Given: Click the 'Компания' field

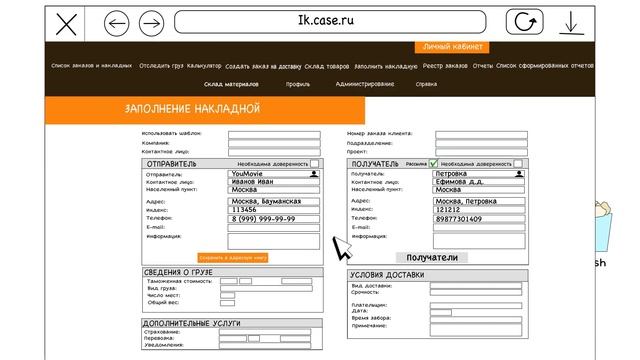Looking at the screenshot, I should coord(274,143).
